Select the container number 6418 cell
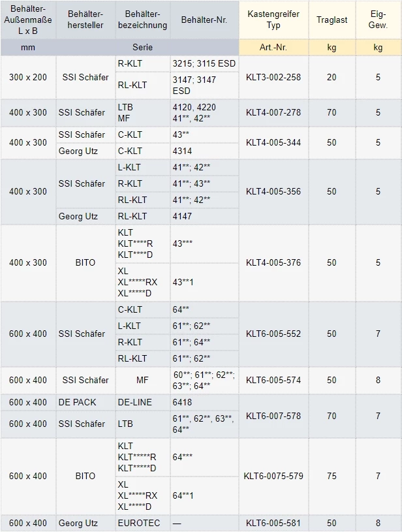The height and width of the screenshot is (532, 402). click(182, 402)
